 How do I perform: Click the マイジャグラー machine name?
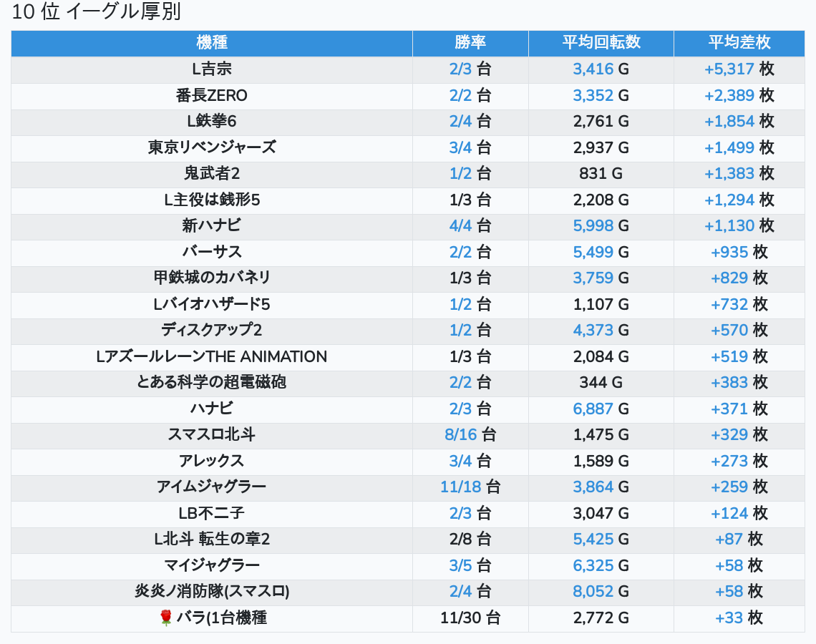coord(212,565)
